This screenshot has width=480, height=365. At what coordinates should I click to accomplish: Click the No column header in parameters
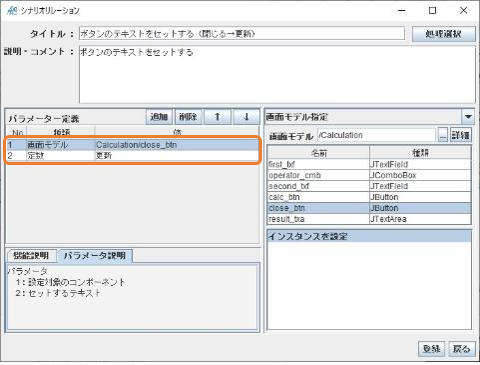tap(17, 132)
